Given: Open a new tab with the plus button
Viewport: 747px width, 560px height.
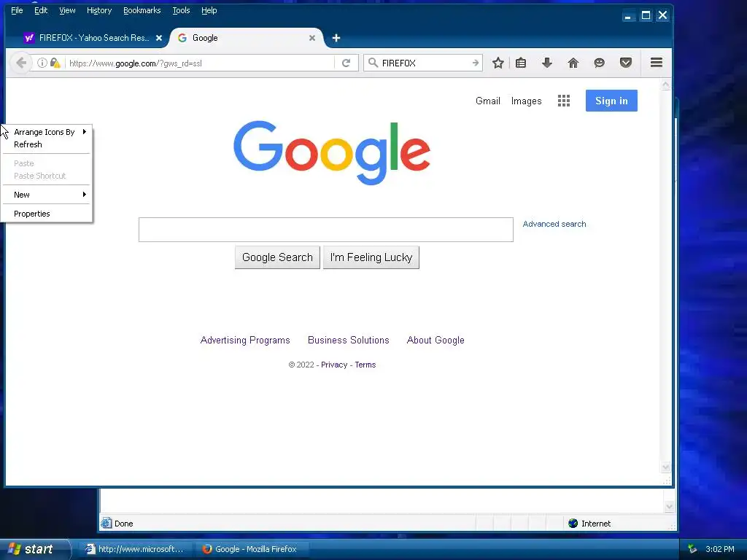Looking at the screenshot, I should (x=336, y=38).
